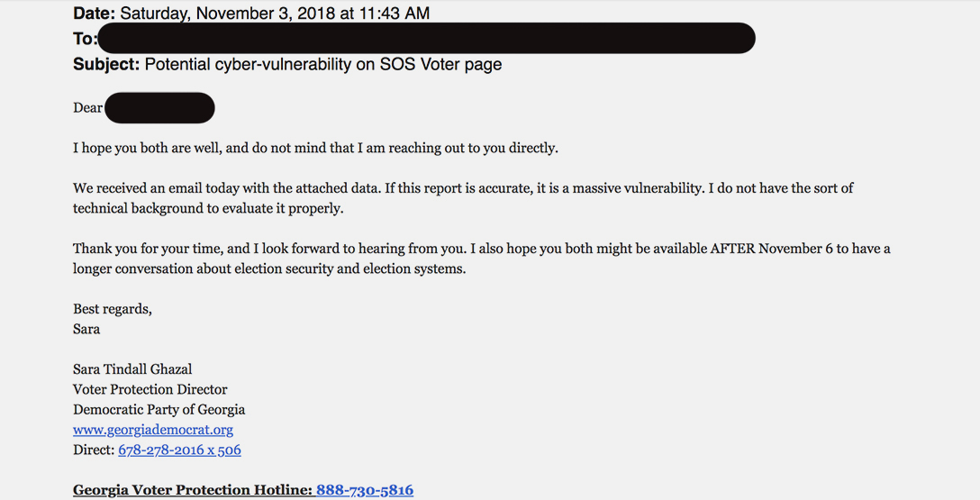Click the subject text about SOS Voter page
This screenshot has height=500, width=980.
pyautogui.click(x=323, y=64)
